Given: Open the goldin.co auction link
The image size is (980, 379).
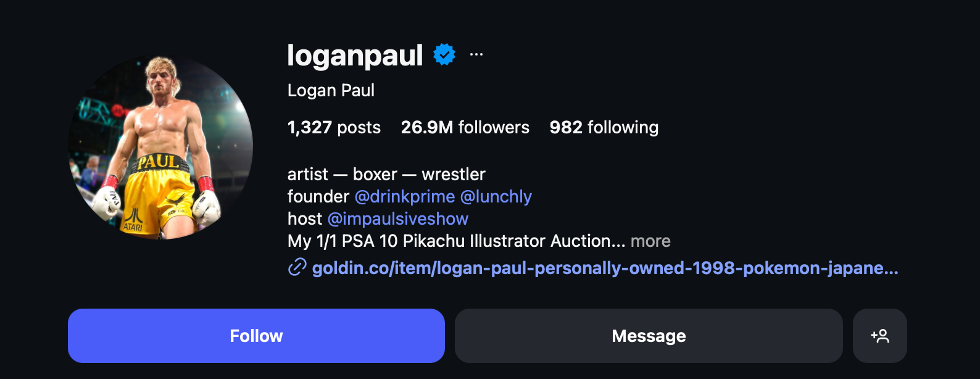Looking at the screenshot, I should click(x=605, y=268).
